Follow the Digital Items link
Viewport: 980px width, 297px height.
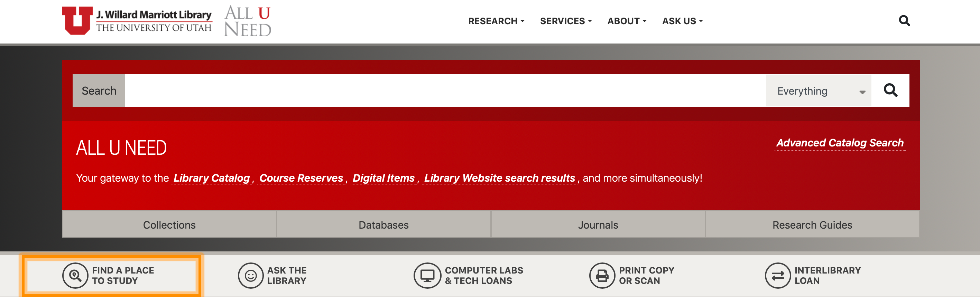tap(383, 178)
